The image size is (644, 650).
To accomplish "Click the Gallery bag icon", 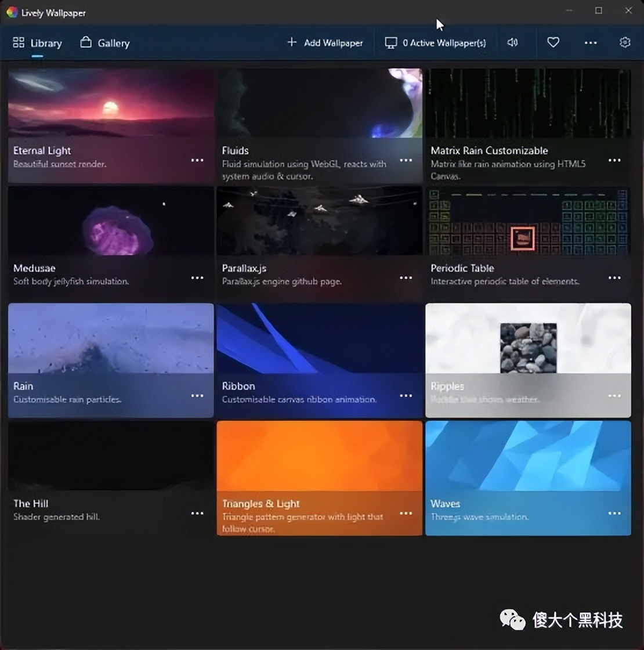I will (86, 42).
